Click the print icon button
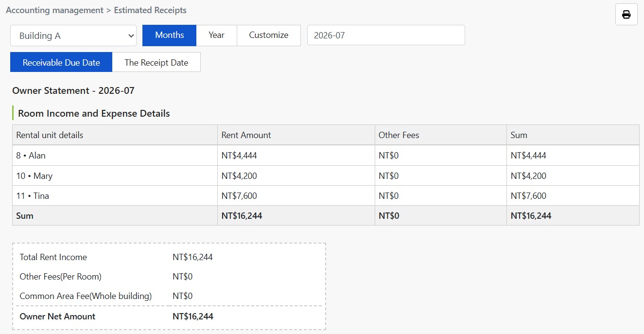 [x=626, y=15]
